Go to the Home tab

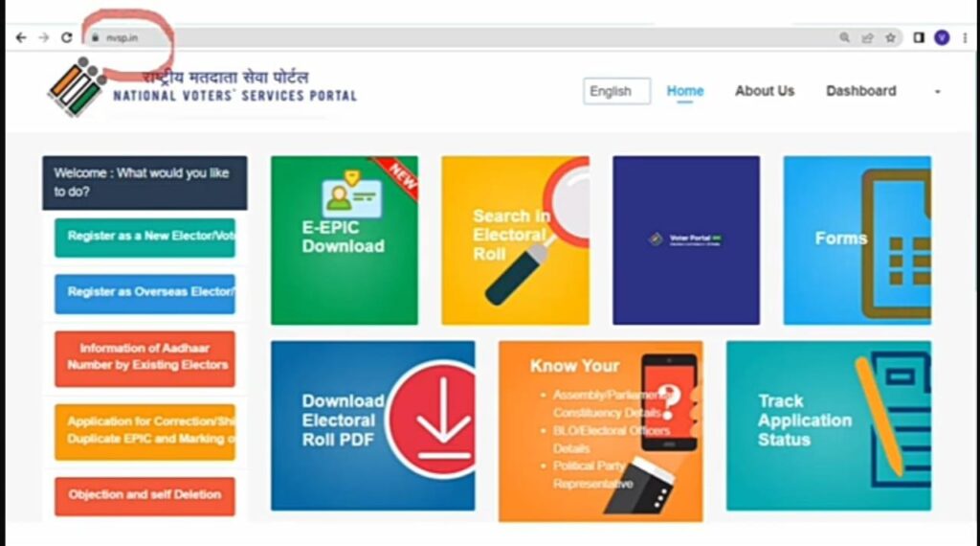pyautogui.click(x=685, y=91)
